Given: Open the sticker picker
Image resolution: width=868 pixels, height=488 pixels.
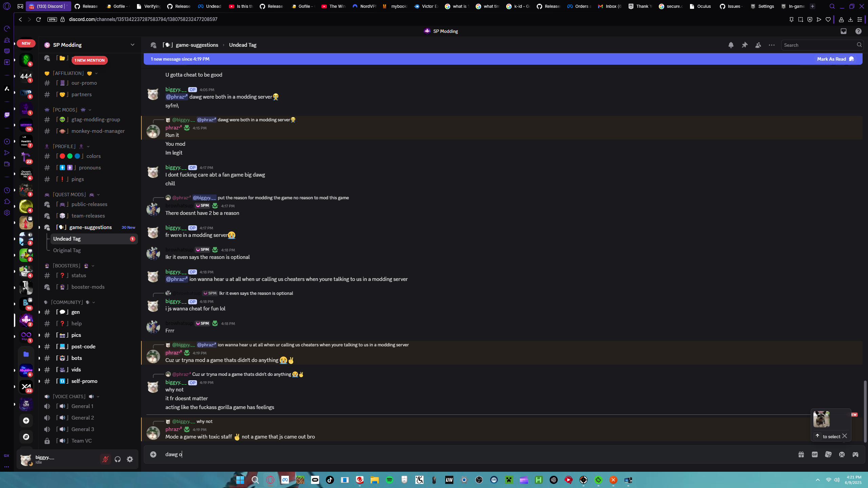Looking at the screenshot, I should tap(828, 454).
